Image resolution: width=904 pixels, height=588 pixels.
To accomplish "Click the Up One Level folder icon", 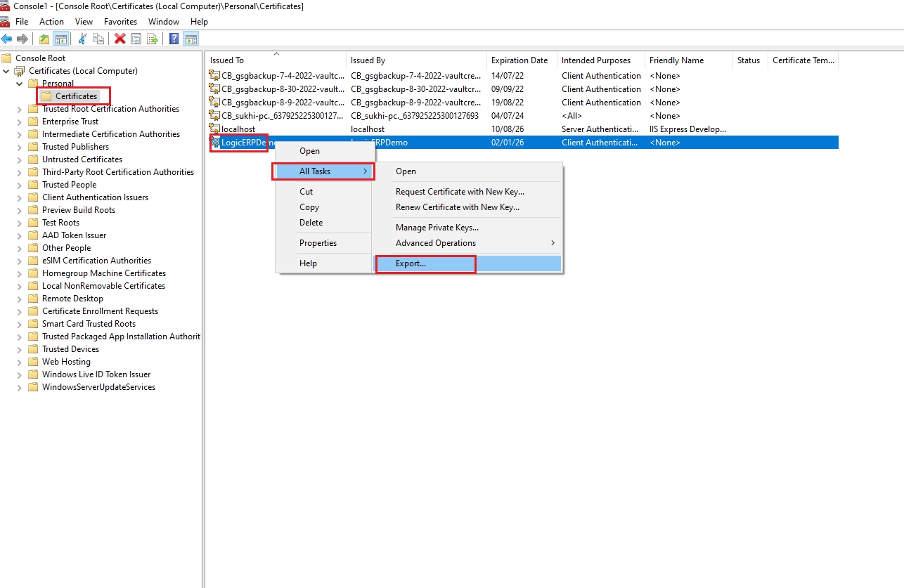I will point(44,39).
